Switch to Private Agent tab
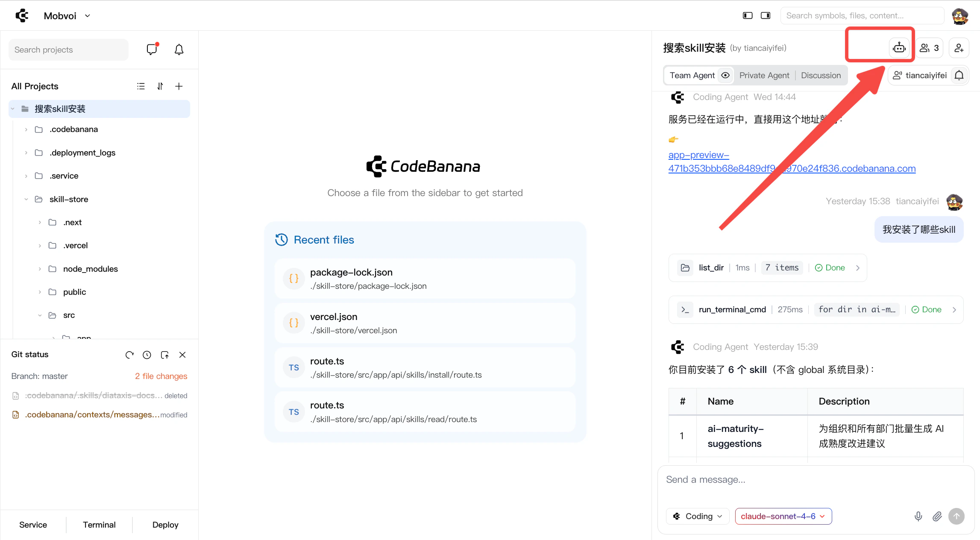This screenshot has height=540, width=980. [764, 75]
